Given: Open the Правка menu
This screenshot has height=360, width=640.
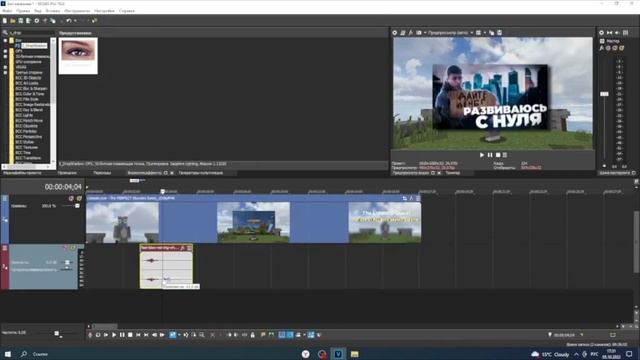Looking at the screenshot, I should 23,11.
